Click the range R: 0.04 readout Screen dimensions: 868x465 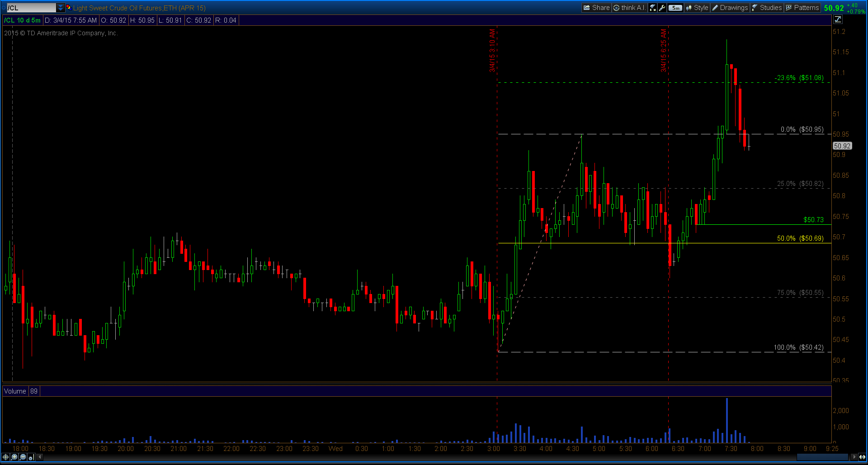(x=226, y=20)
